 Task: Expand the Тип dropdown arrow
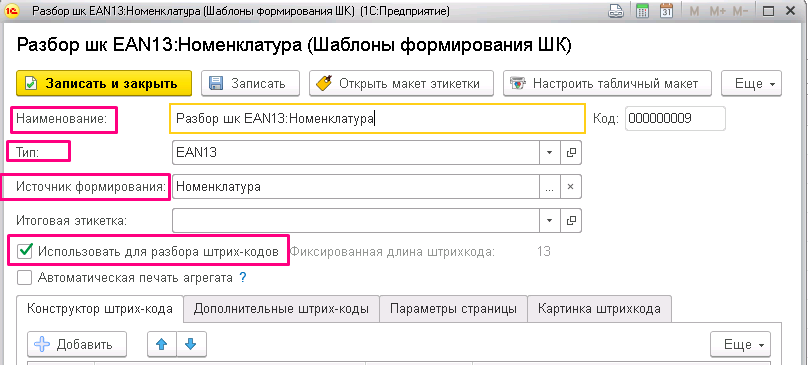click(x=549, y=153)
